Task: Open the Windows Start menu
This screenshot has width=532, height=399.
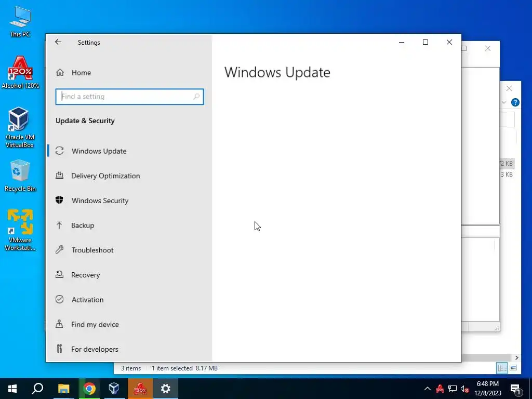Action: 12,389
